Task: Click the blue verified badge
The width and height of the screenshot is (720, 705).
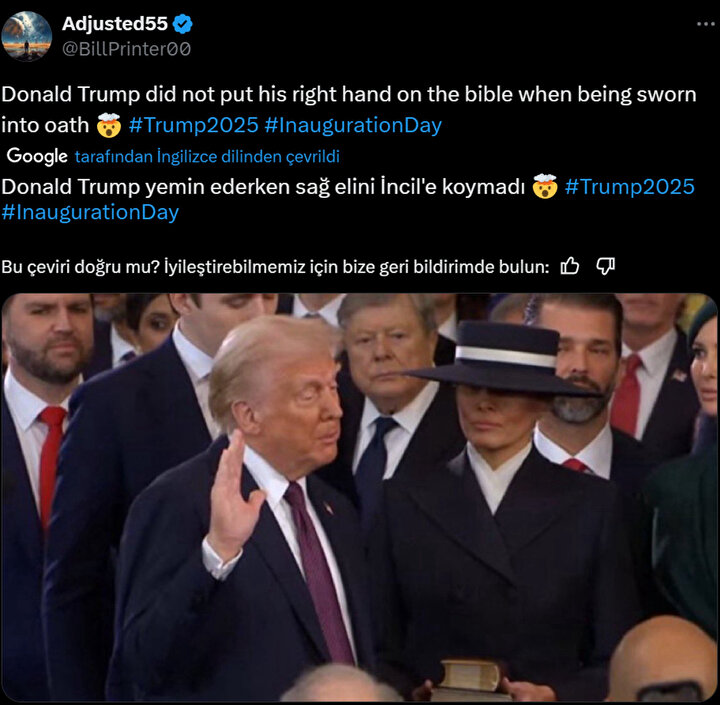Action: click(183, 24)
